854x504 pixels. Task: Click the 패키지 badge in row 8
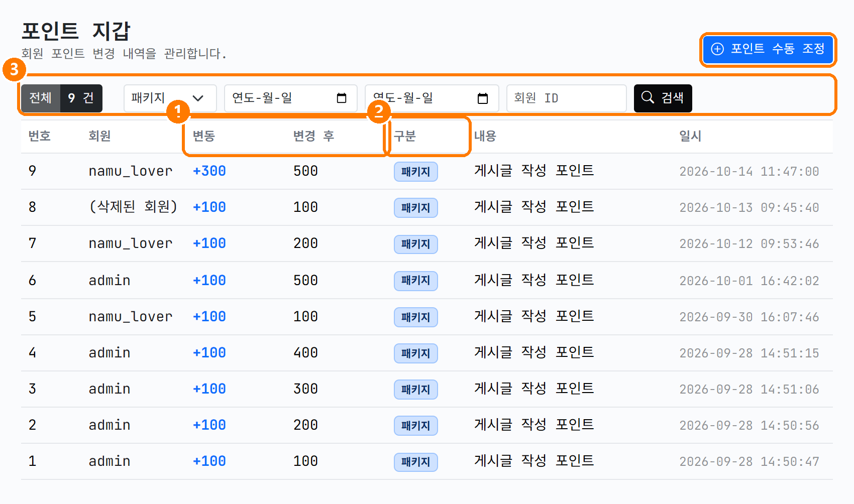416,208
